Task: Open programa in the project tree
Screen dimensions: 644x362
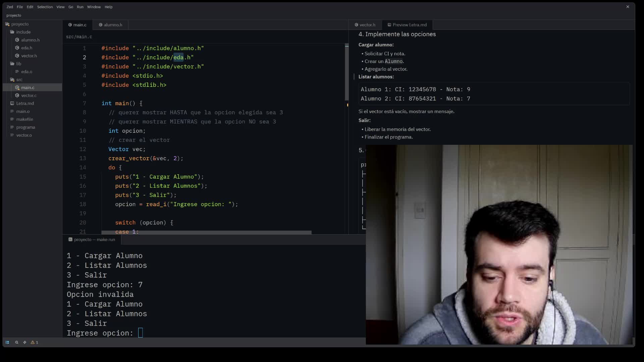Action: [x=25, y=127]
